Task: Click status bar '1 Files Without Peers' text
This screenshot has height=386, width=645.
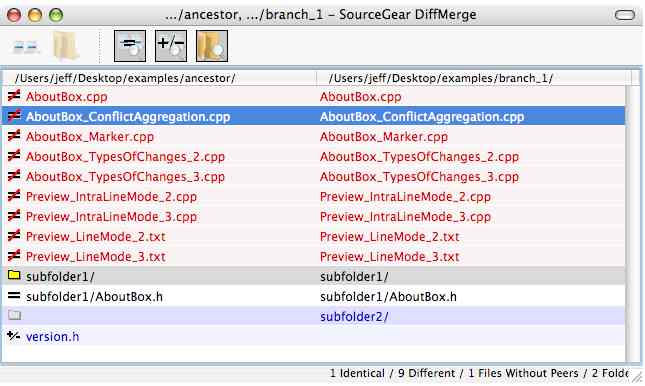Action: point(523,373)
